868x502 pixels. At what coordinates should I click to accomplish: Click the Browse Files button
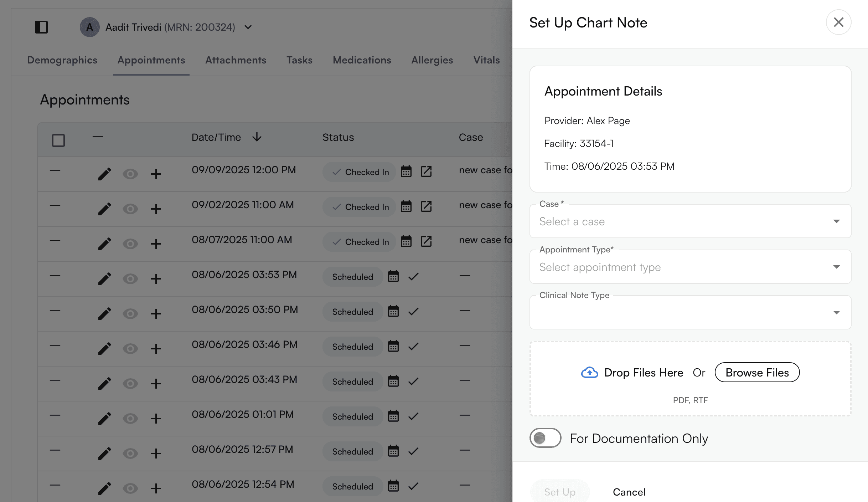pyautogui.click(x=757, y=373)
